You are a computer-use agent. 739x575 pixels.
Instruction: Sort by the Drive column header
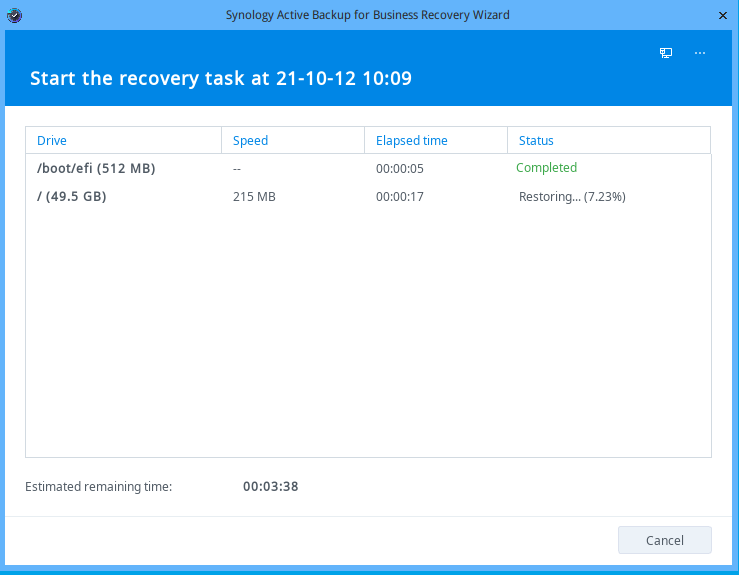click(x=52, y=141)
